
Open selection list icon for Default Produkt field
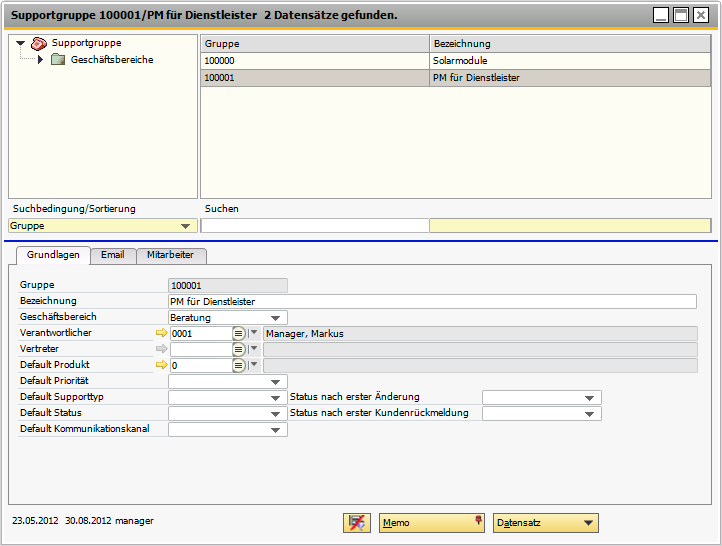pyautogui.click(x=239, y=366)
